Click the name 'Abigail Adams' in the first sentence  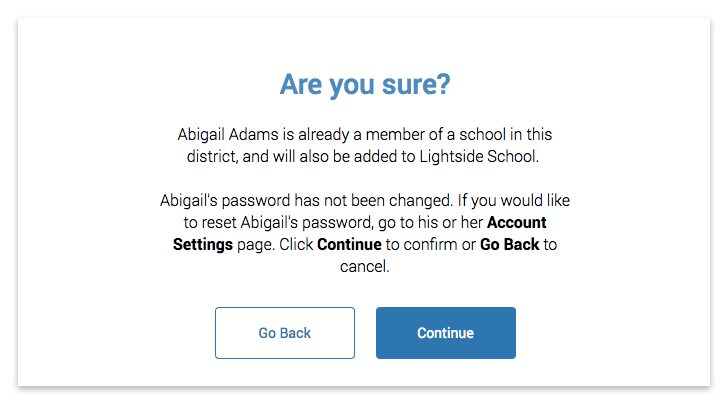coord(228,135)
